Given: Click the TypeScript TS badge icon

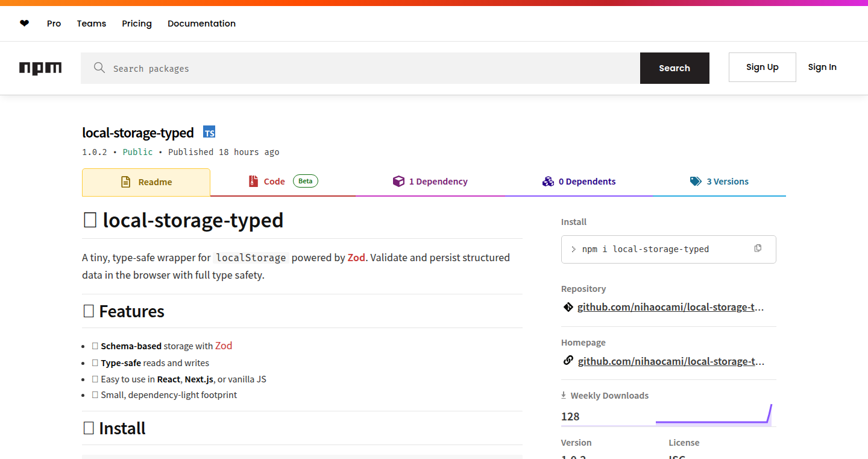Looking at the screenshot, I should (209, 133).
